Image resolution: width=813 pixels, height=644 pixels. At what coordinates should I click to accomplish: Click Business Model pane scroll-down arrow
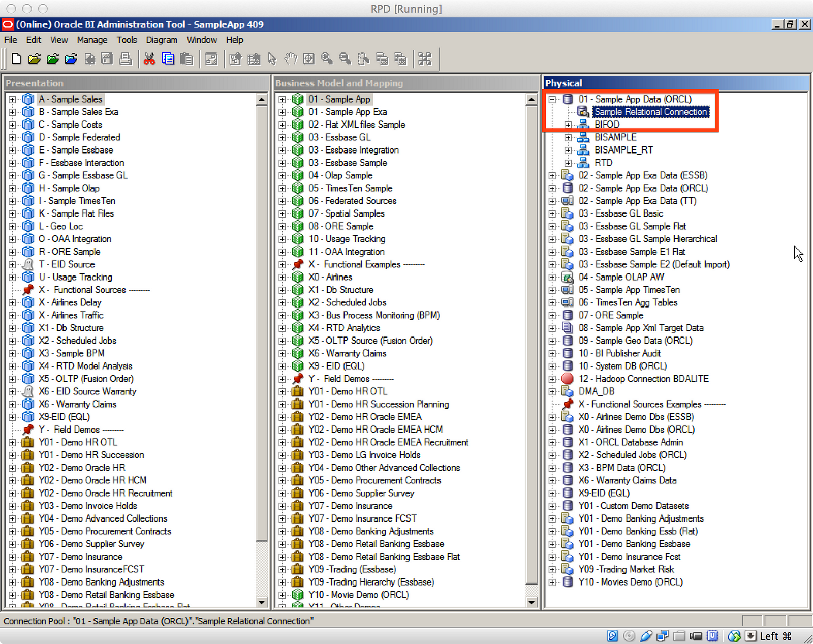point(531,602)
